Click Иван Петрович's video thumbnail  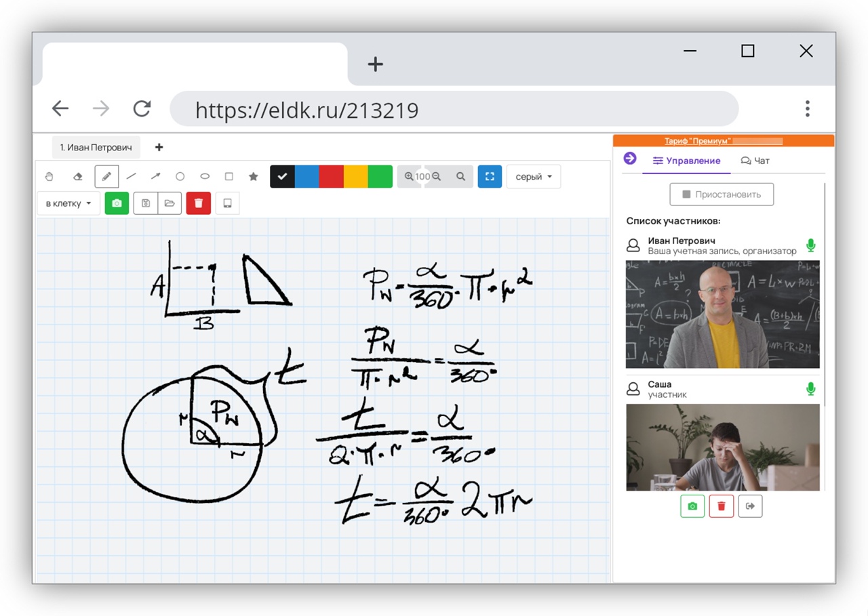(723, 314)
